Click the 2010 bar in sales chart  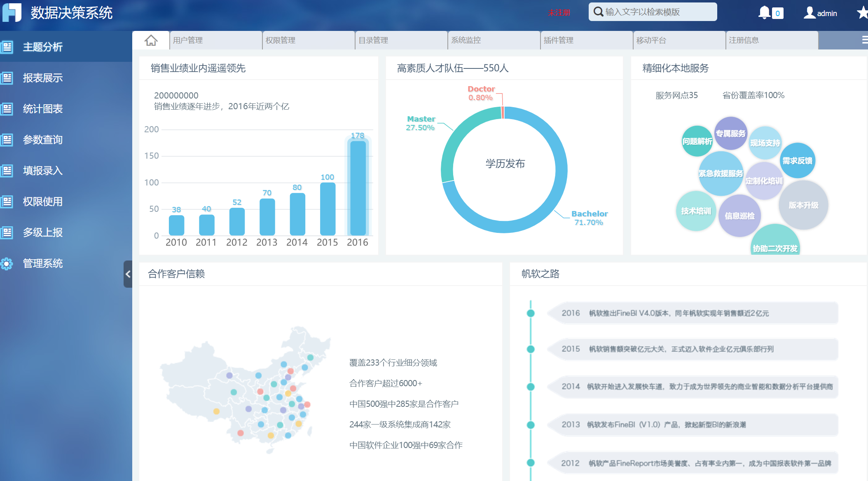176,225
